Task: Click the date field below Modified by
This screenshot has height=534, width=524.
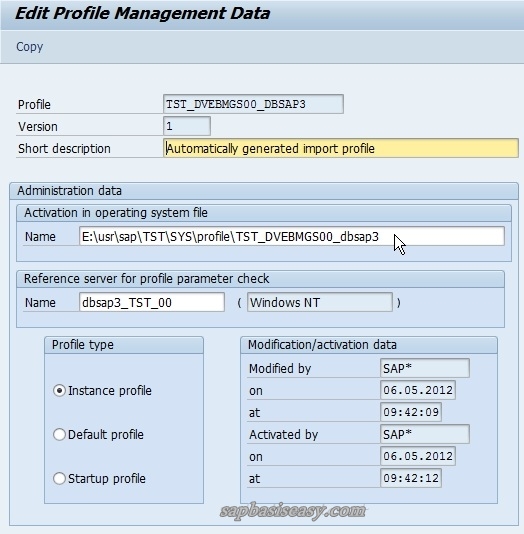Action: pos(418,390)
